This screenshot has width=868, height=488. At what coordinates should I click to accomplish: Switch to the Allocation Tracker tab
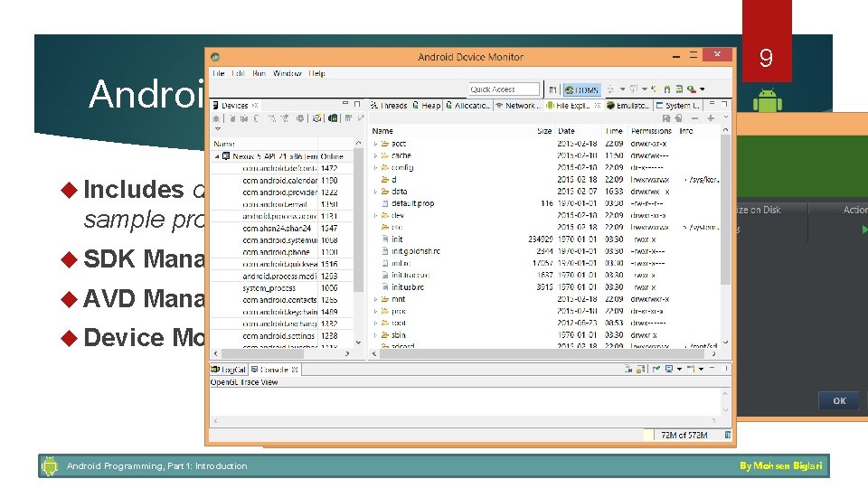[467, 105]
